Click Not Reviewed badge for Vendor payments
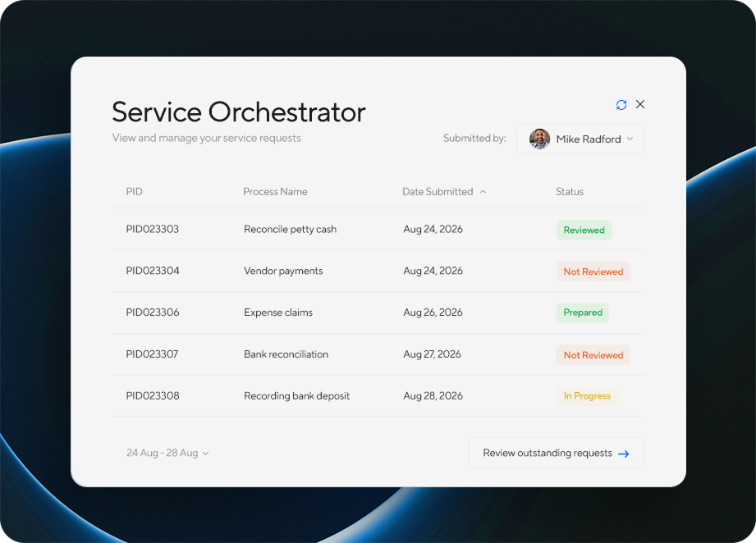756x543 pixels. (593, 271)
